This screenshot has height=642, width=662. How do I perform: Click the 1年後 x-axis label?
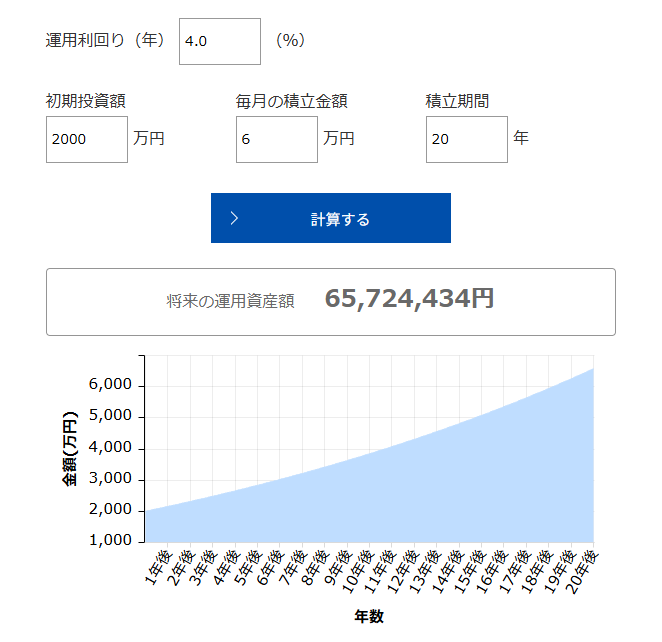tap(156, 568)
